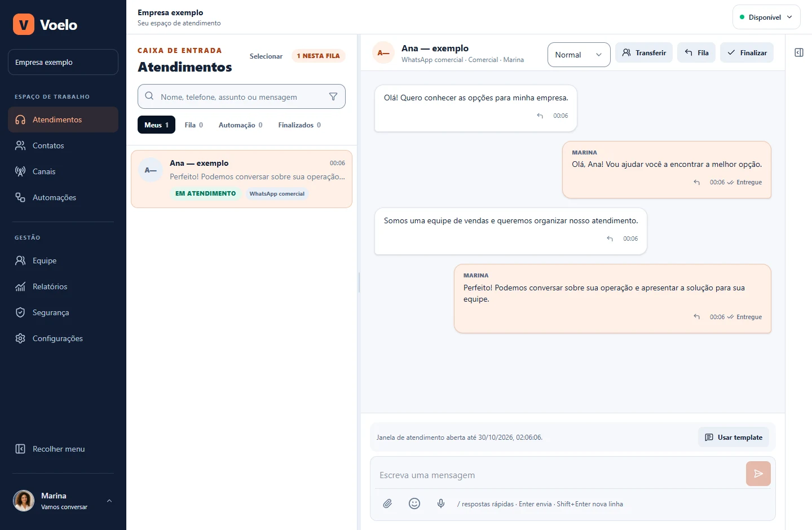Open the emoji picker icon

tap(414, 503)
